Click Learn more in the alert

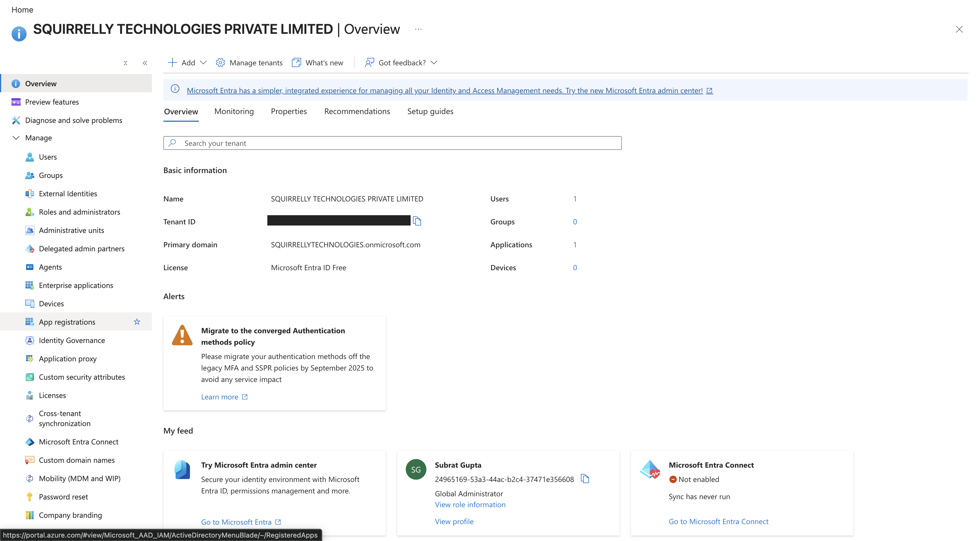point(224,397)
